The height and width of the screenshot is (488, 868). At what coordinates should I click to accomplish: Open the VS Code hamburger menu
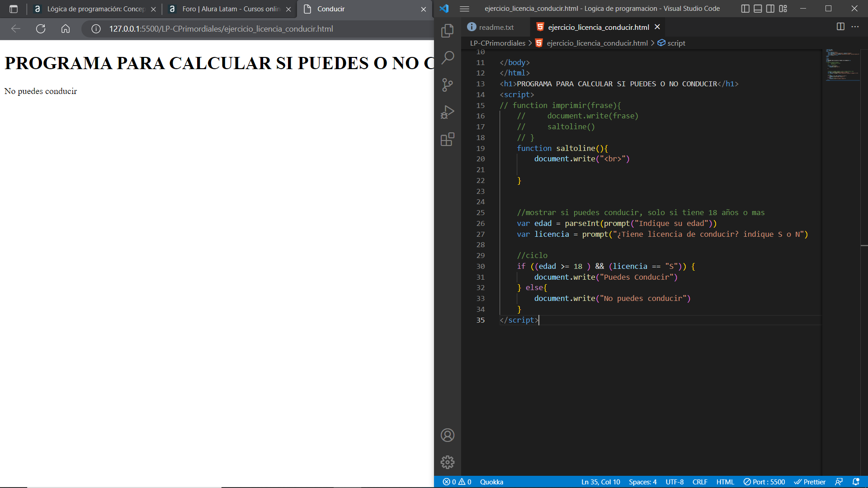point(464,9)
